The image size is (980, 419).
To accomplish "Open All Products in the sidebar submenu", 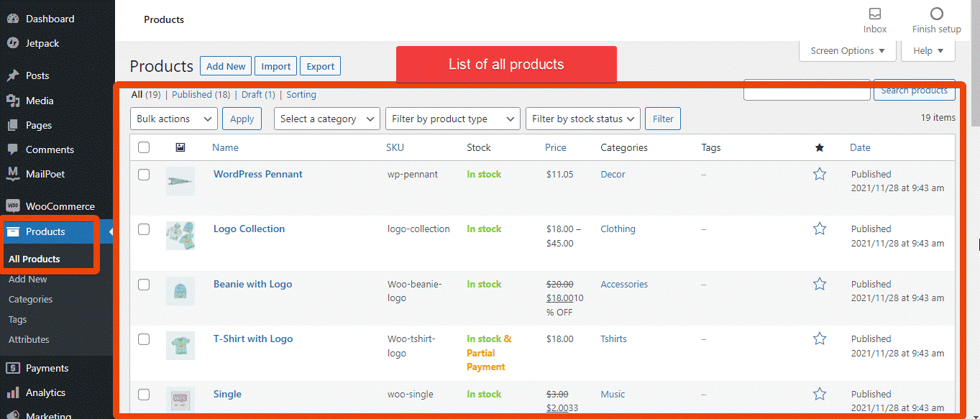I will [x=35, y=259].
